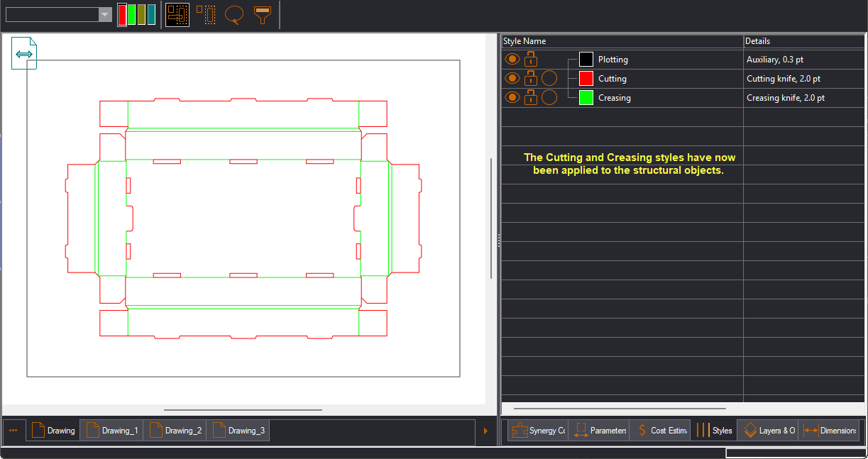Switch to the Drawing_2 tab

175,431
